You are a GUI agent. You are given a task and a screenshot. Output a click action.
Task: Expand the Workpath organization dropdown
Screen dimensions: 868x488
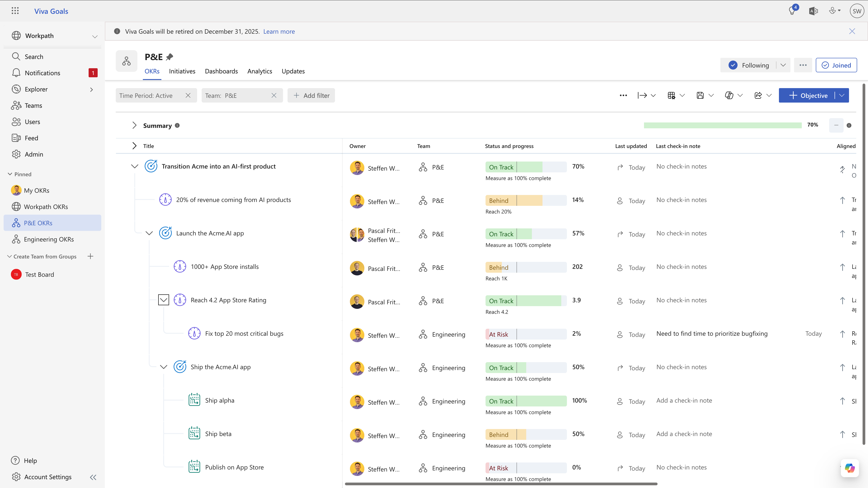click(95, 36)
